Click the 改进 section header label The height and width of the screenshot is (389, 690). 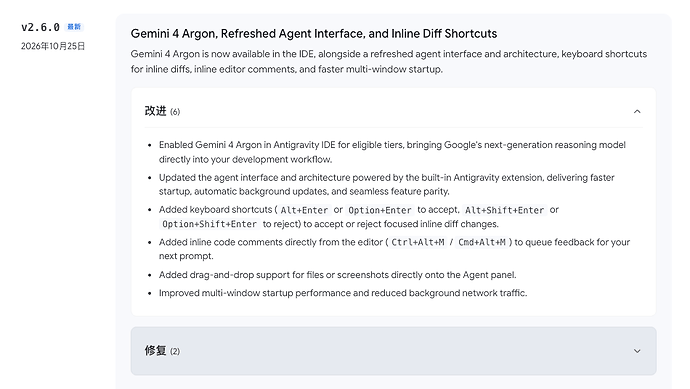(155, 111)
